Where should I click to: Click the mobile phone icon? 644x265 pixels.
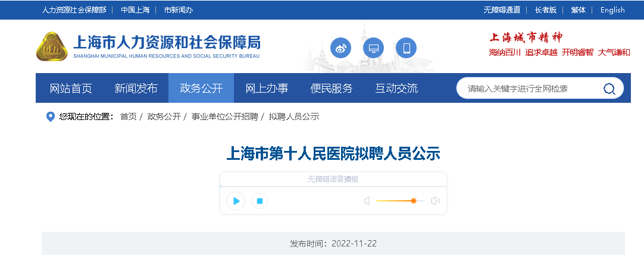(x=407, y=48)
